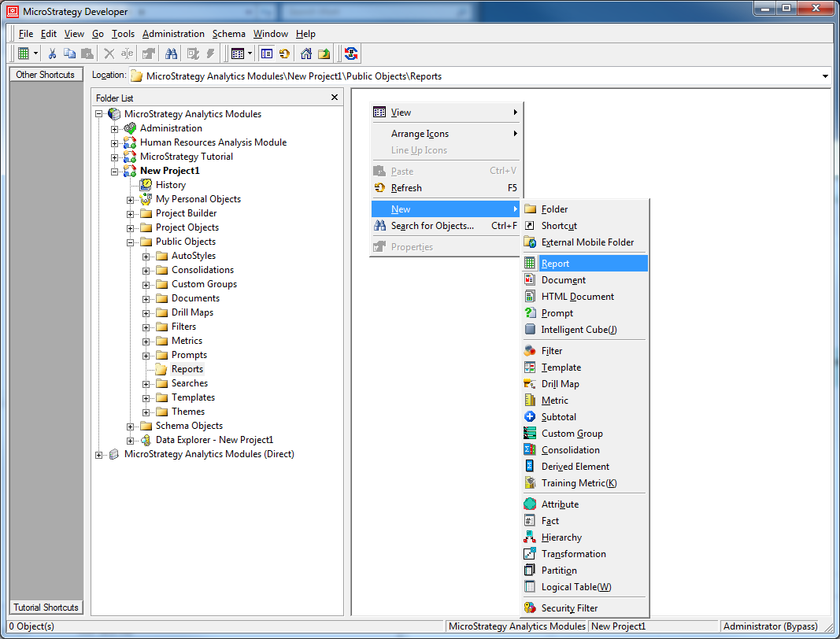840x639 pixels.
Task: Open the view mode dropdown arrow in toolbar
Action: pyautogui.click(x=250, y=54)
